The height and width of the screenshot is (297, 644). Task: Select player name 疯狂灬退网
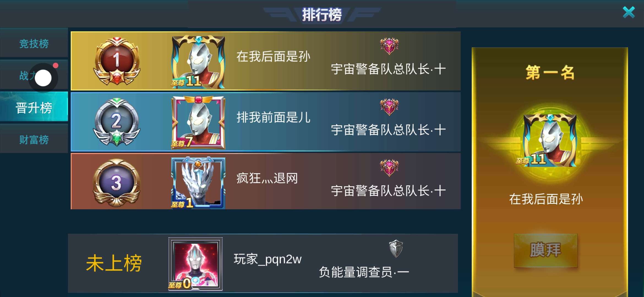tap(267, 178)
